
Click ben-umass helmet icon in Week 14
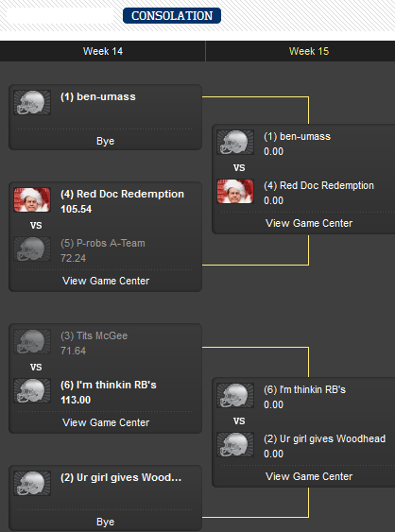pos(32,102)
